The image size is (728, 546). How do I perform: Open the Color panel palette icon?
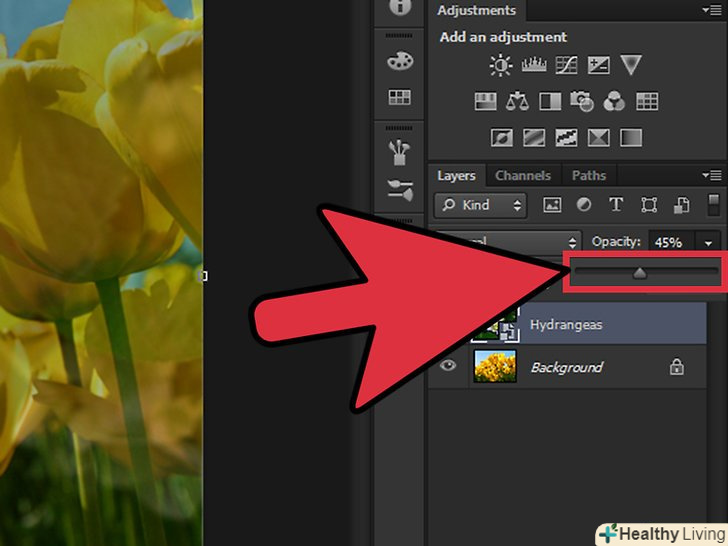pyautogui.click(x=400, y=61)
